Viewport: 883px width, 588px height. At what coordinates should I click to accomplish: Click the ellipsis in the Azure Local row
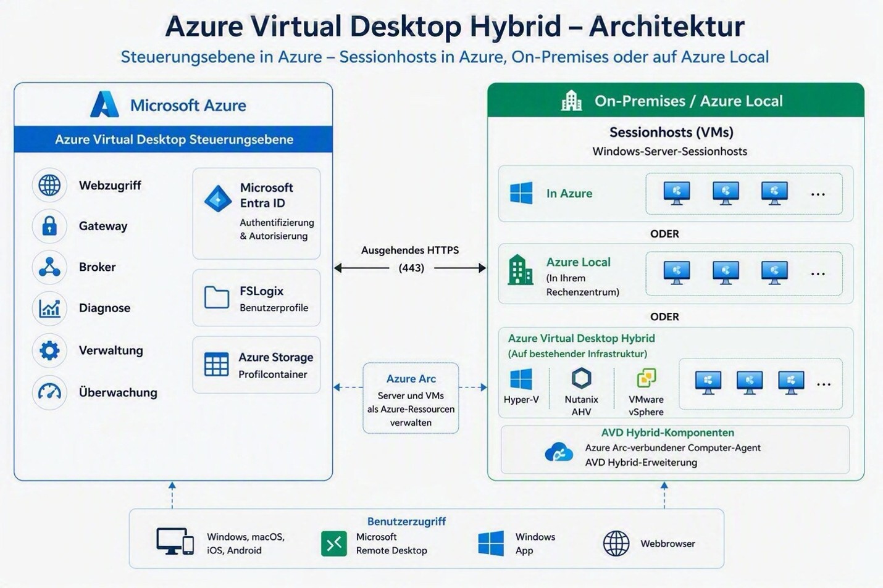click(x=818, y=274)
